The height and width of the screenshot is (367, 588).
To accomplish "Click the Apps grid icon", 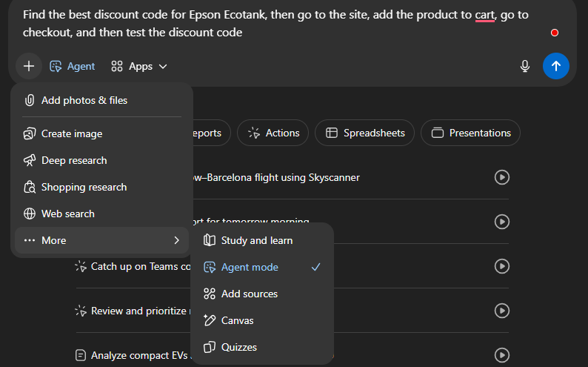I will point(116,67).
